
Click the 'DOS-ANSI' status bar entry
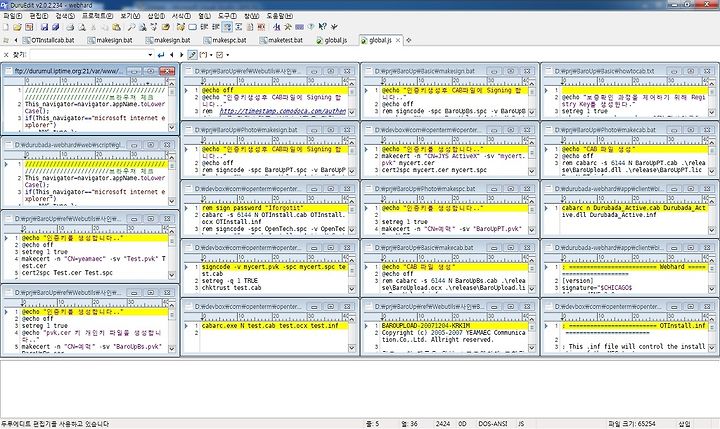pyautogui.click(x=492, y=424)
